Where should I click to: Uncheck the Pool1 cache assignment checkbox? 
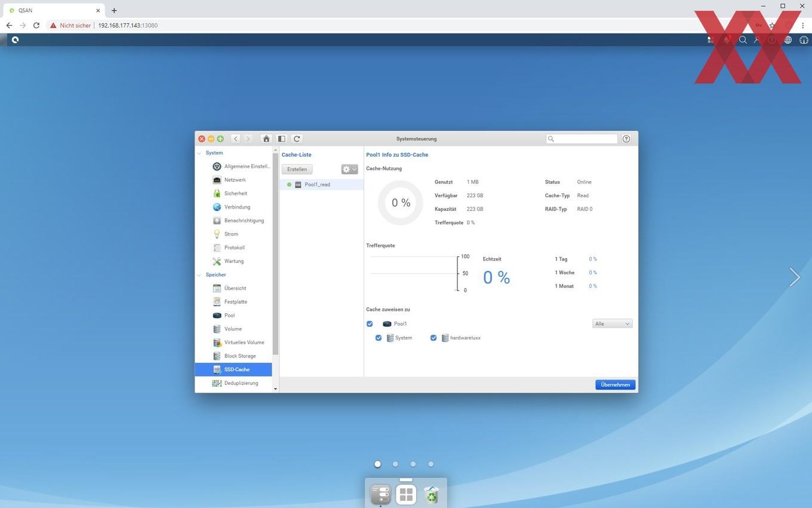[370, 324]
